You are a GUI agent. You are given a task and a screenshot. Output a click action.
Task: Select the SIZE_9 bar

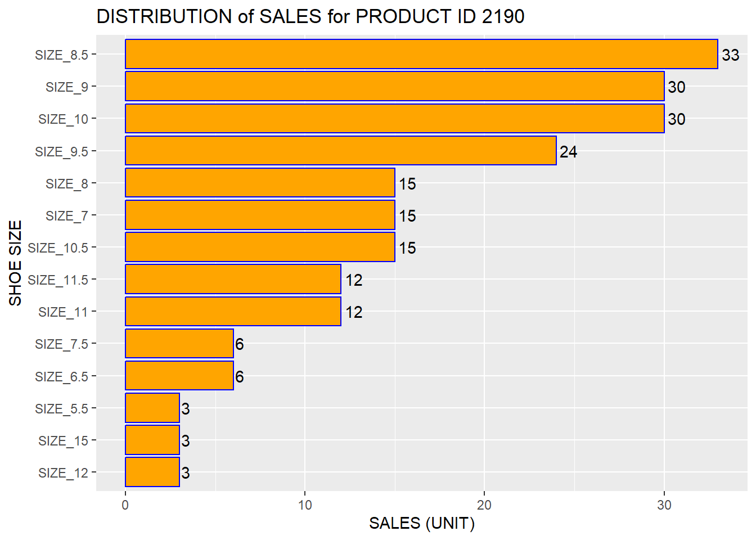(394, 87)
